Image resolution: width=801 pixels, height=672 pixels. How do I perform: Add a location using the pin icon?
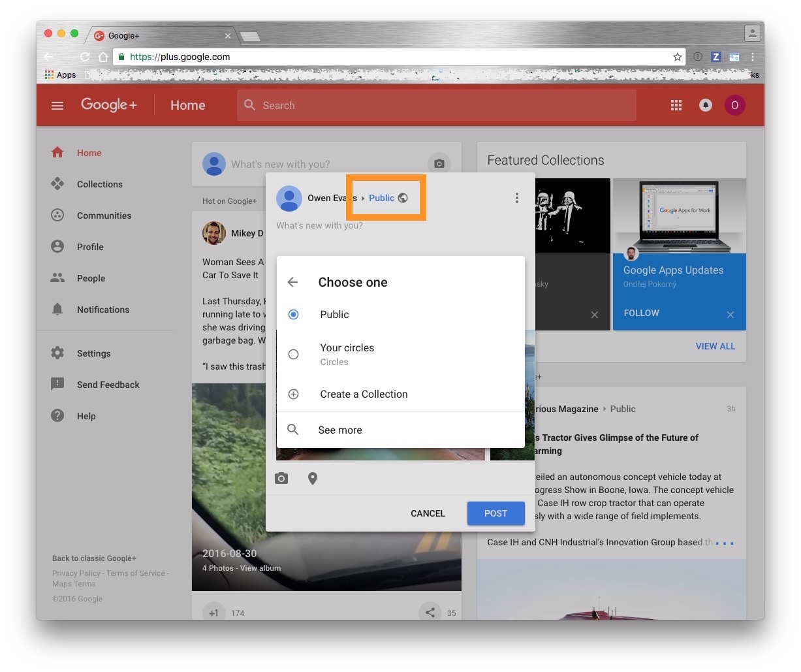click(313, 479)
